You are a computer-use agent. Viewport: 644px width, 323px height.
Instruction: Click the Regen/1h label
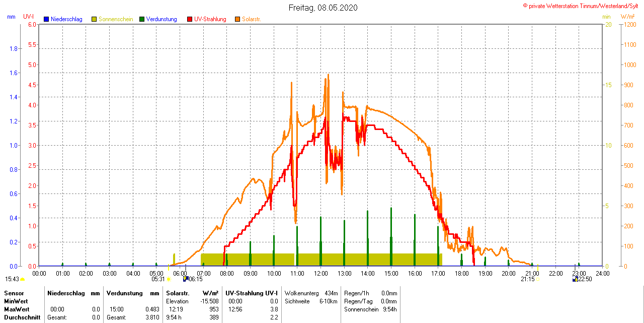(x=356, y=293)
